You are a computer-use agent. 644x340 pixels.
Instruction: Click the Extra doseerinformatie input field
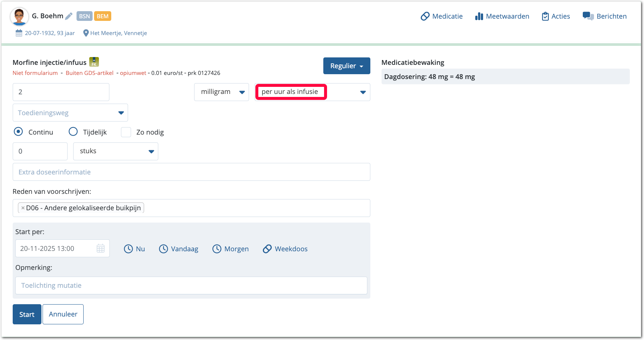[191, 172]
